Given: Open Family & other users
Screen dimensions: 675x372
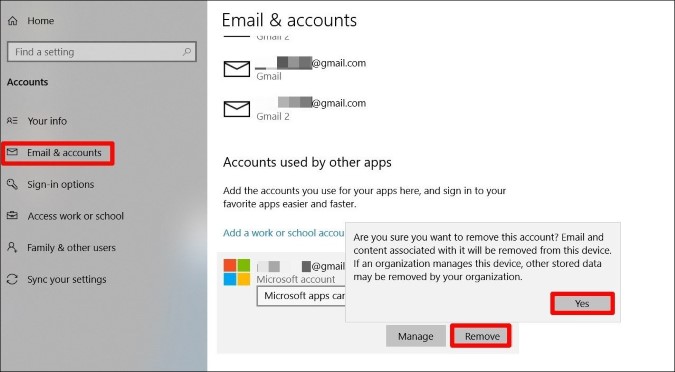Looking at the screenshot, I should [x=71, y=248].
